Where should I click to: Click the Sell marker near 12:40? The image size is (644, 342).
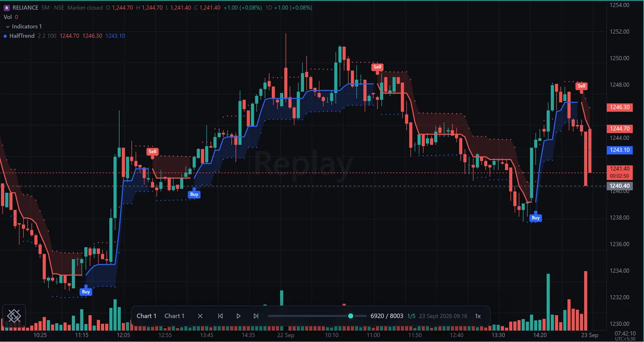pyautogui.click(x=152, y=152)
